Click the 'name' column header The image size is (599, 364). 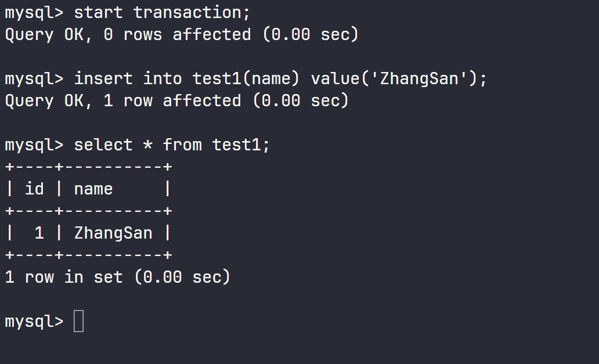pos(93,189)
